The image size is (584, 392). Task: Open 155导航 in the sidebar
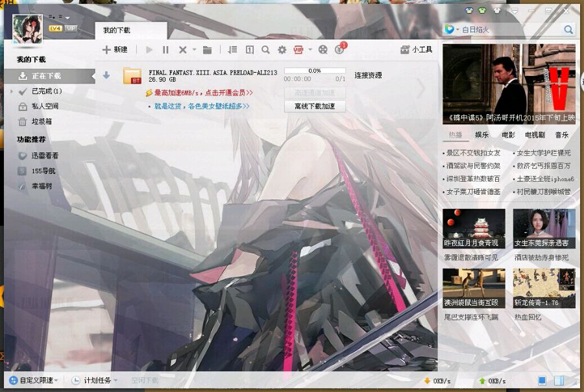pyautogui.click(x=43, y=171)
